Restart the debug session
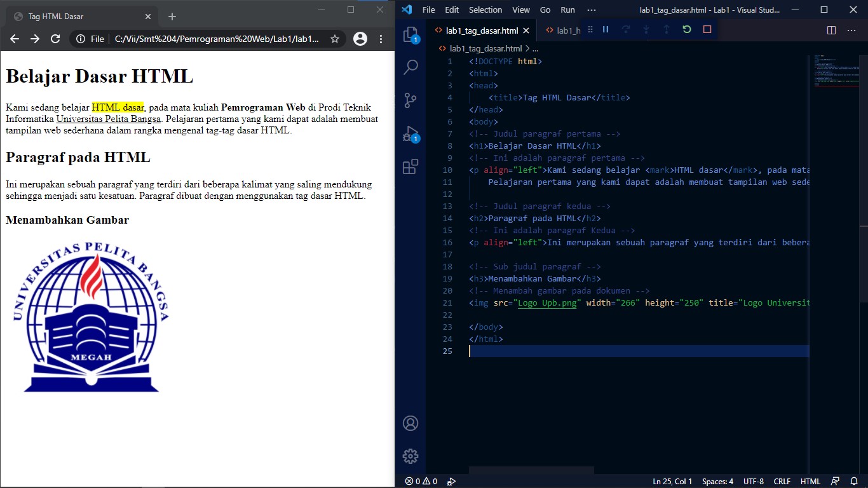Image resolution: width=868 pixels, height=488 pixels. coord(686,29)
